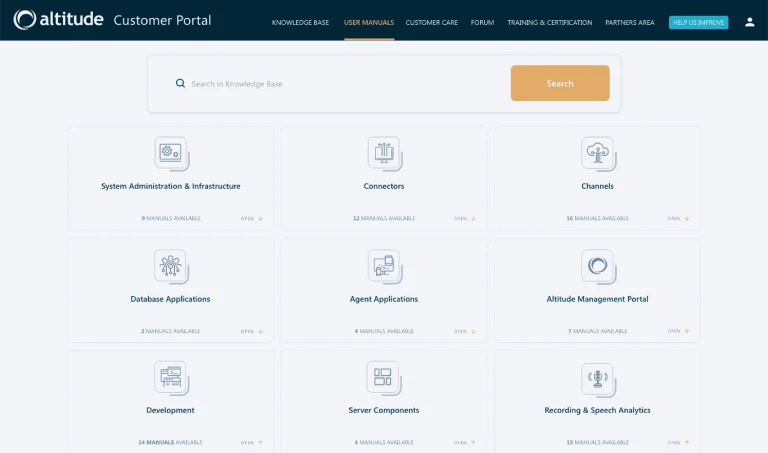Viewport: 768px width, 453px height.
Task: Open the Connectors category icon
Action: [385, 154]
